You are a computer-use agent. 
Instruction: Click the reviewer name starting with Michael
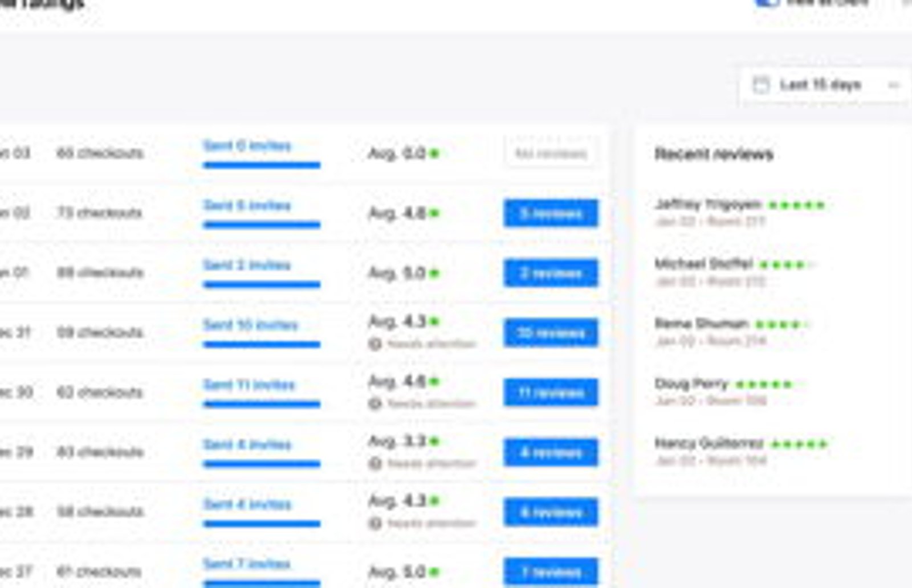coord(703,264)
